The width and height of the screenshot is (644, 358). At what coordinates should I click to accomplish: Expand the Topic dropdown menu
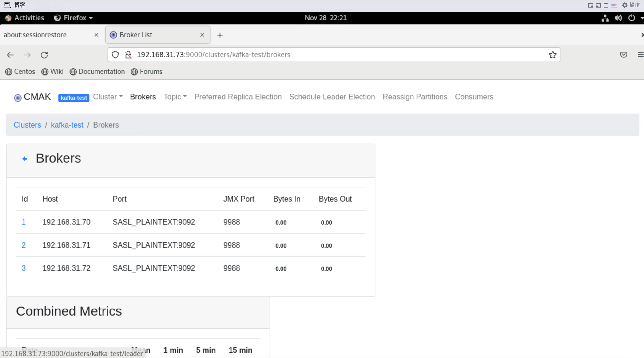click(x=175, y=97)
